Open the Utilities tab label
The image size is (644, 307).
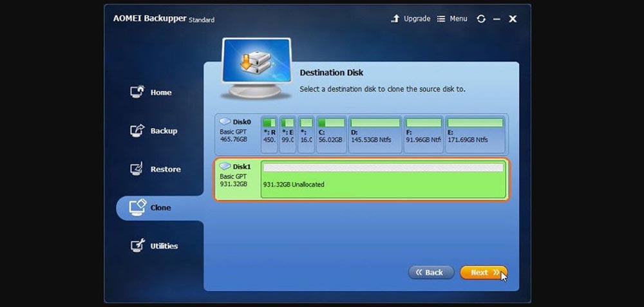pos(164,246)
